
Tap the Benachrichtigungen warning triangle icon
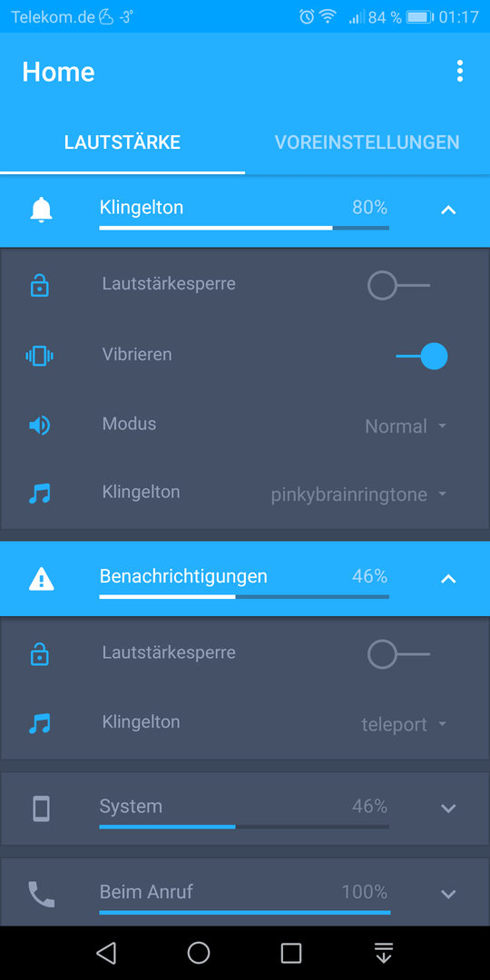(x=41, y=580)
